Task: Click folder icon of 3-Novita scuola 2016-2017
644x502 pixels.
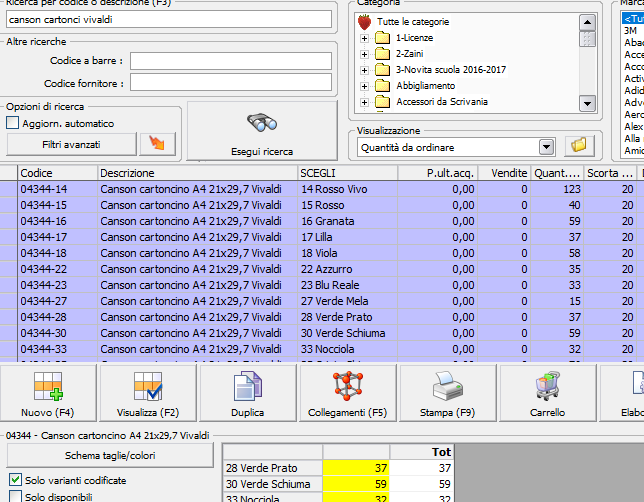Action: click(x=382, y=70)
